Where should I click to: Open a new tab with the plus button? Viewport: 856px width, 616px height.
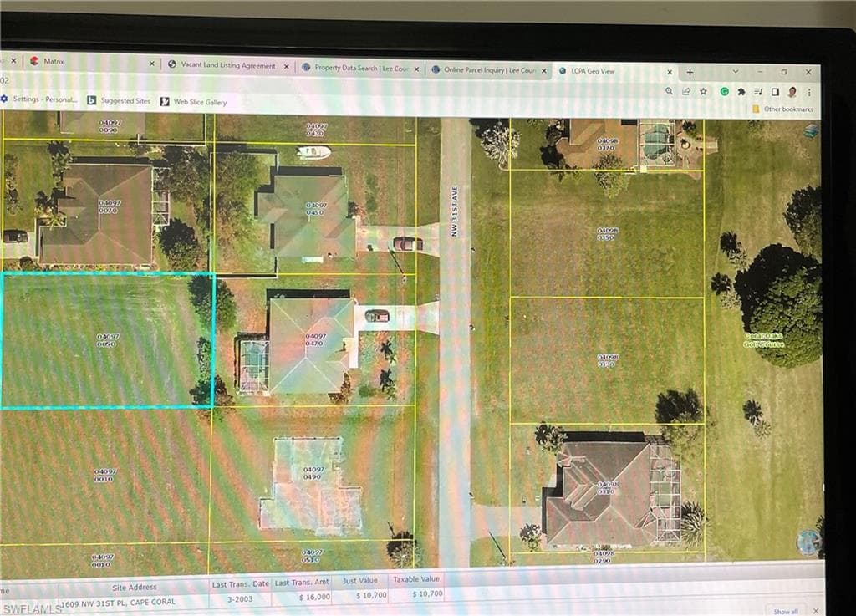click(690, 72)
